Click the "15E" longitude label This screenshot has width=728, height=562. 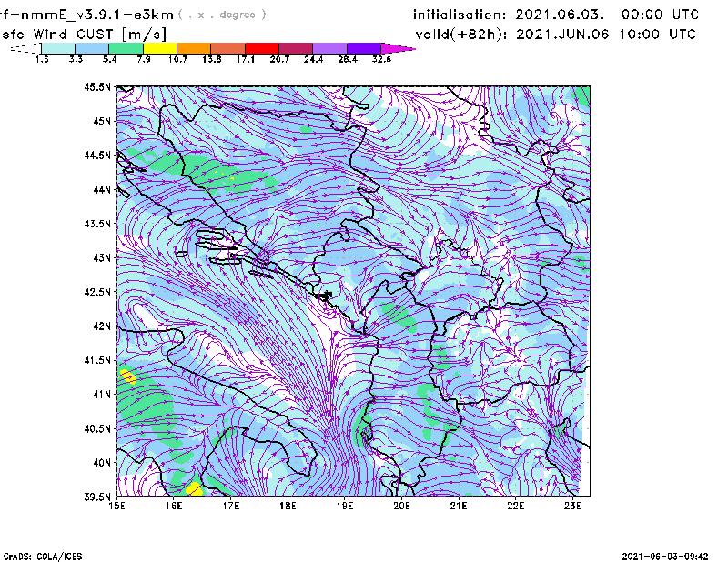pos(116,506)
